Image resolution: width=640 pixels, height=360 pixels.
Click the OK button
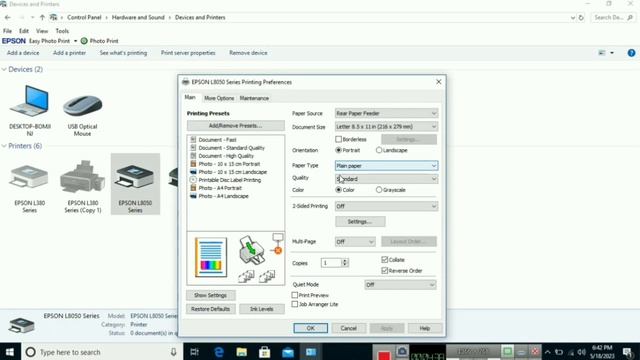310,328
